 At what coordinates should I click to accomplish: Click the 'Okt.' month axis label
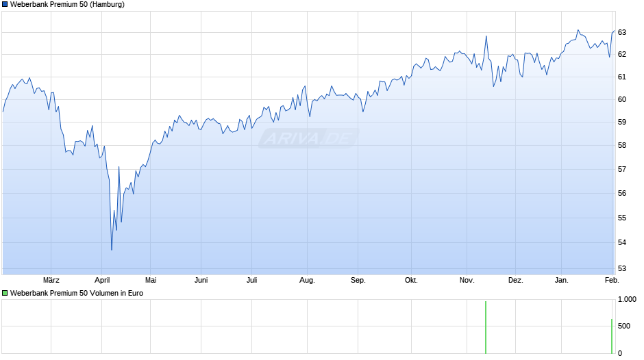(x=411, y=280)
